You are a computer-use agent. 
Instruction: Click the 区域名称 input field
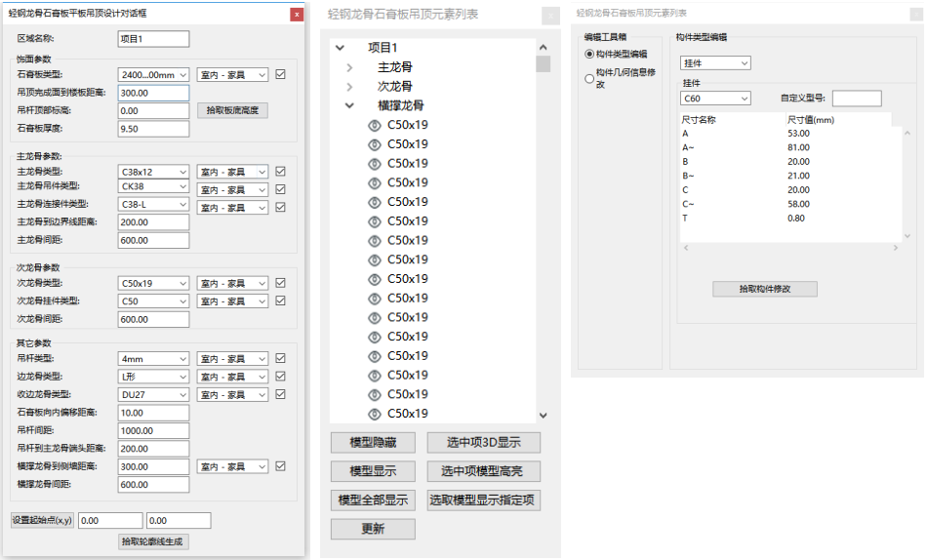pyautogui.click(x=153, y=39)
